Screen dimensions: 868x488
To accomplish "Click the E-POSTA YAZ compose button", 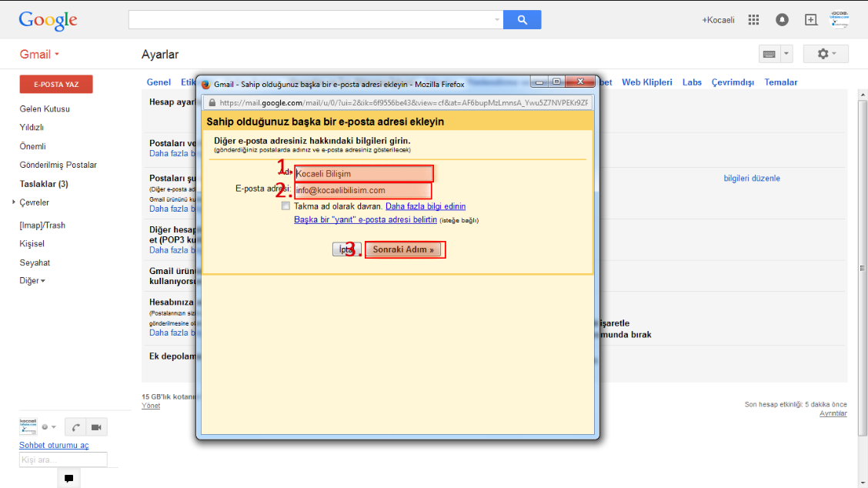I will (56, 84).
